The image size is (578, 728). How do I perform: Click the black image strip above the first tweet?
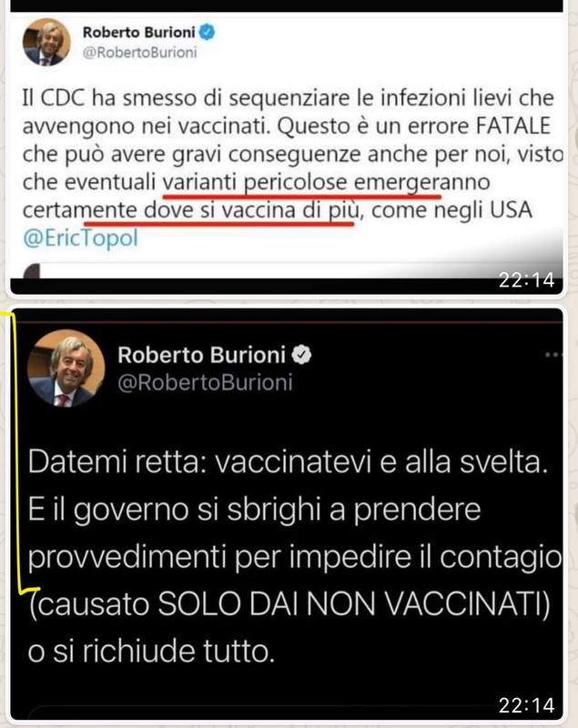[x=287, y=5]
